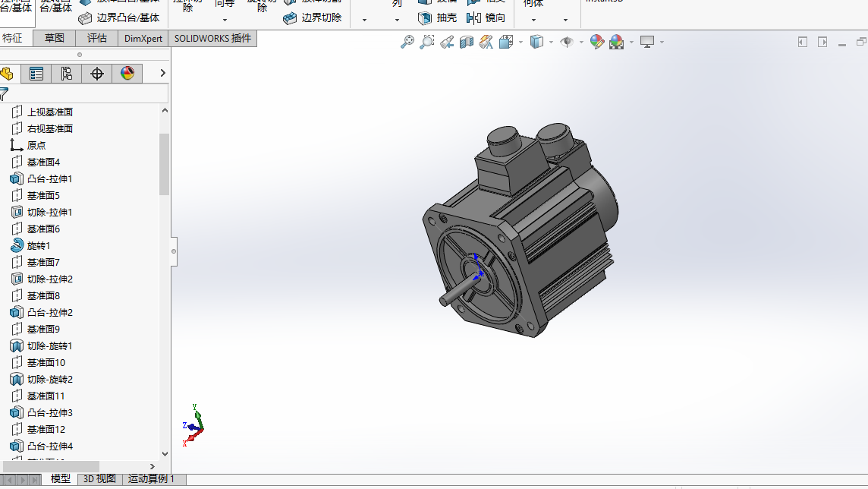Image resolution: width=868 pixels, height=489 pixels.
Task: Click the Dynamic Annotation Views icon
Action: [486, 42]
